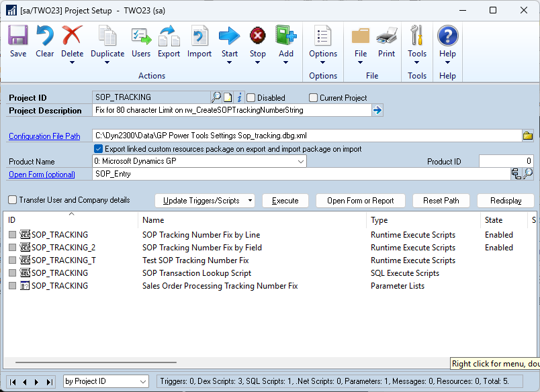Enable Transfer User and Company details
This screenshot has height=392, width=540.
12,199
